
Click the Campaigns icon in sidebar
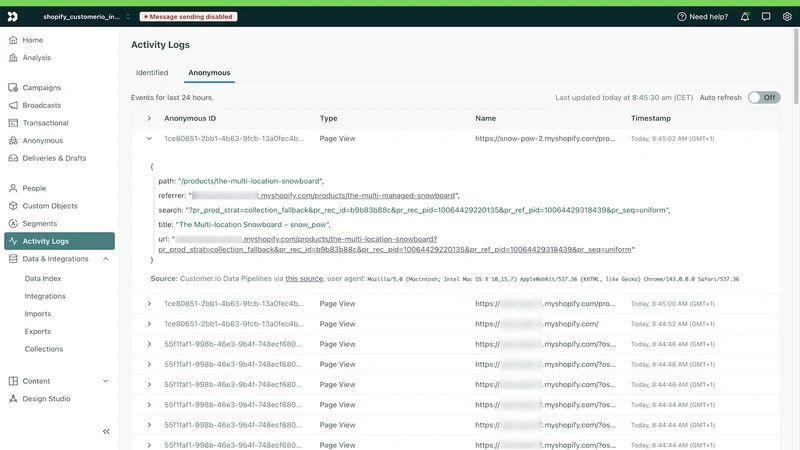click(x=13, y=88)
